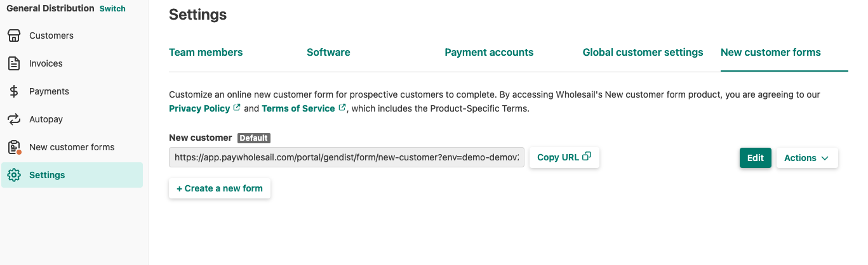The width and height of the screenshot is (868, 265).
Task: Open the Software tab
Action: coord(328,53)
